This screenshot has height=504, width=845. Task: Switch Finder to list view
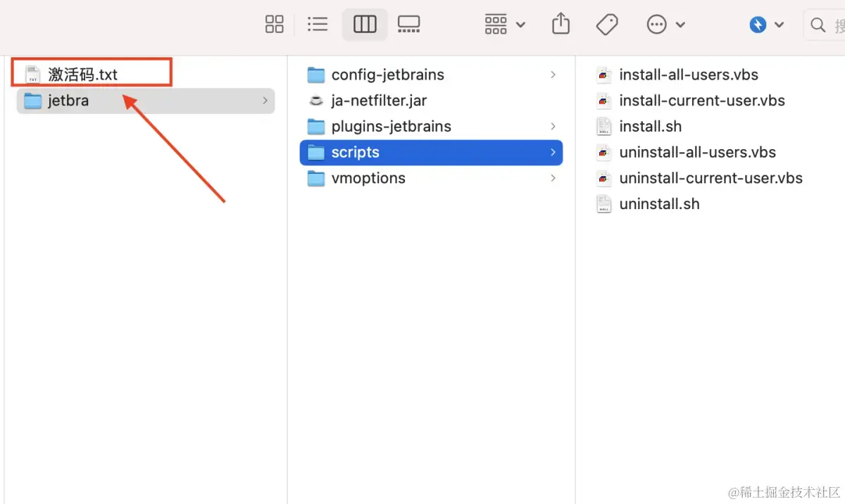click(318, 25)
